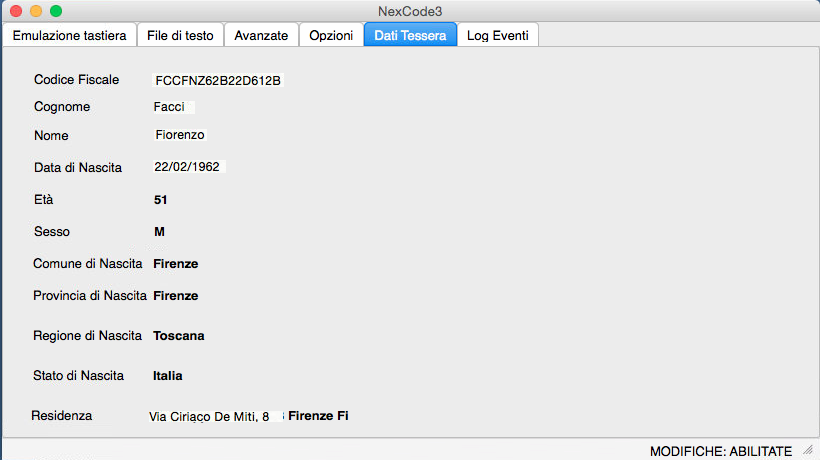Show the Log Eventi tab
The image size is (820, 460).
click(x=499, y=35)
